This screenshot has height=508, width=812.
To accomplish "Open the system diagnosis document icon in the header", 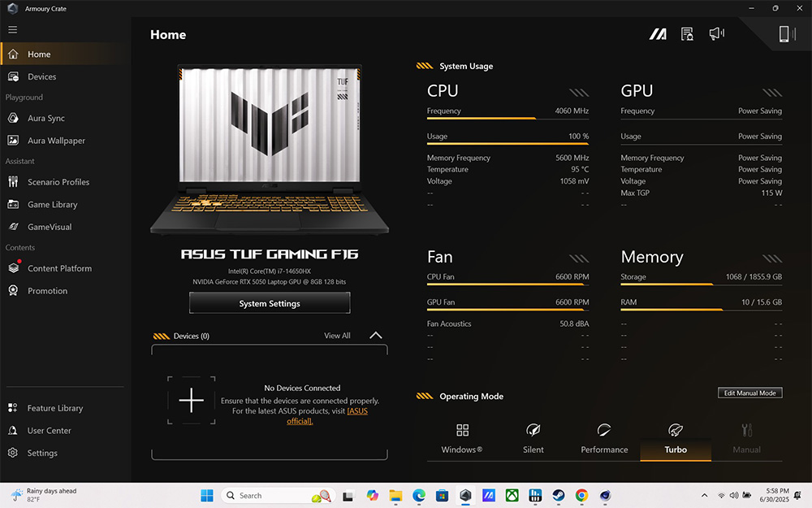I will coord(687,34).
